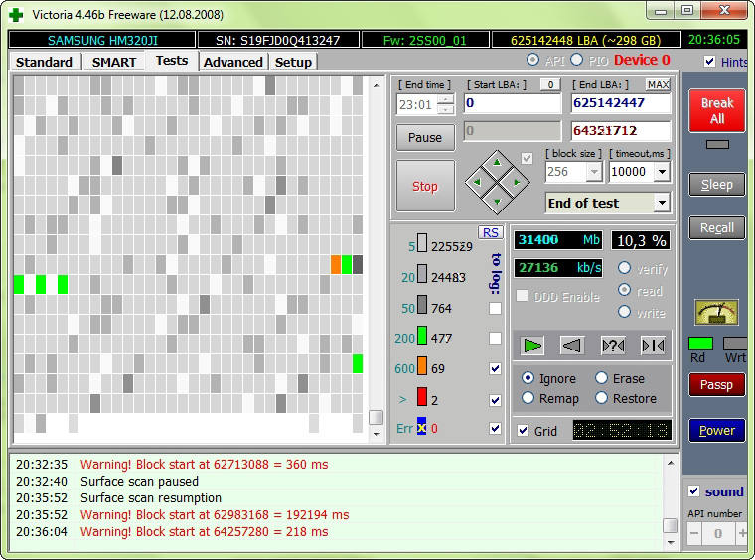The image size is (755, 560).
Task: Select the API radio button
Action: (533, 60)
